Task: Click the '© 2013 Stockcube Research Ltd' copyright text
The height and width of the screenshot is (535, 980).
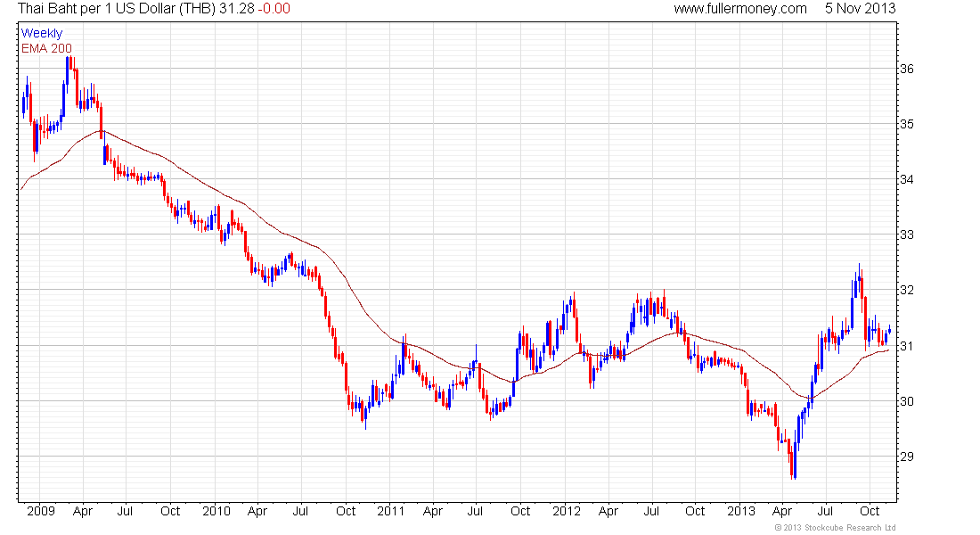Action: pyautogui.click(x=835, y=528)
